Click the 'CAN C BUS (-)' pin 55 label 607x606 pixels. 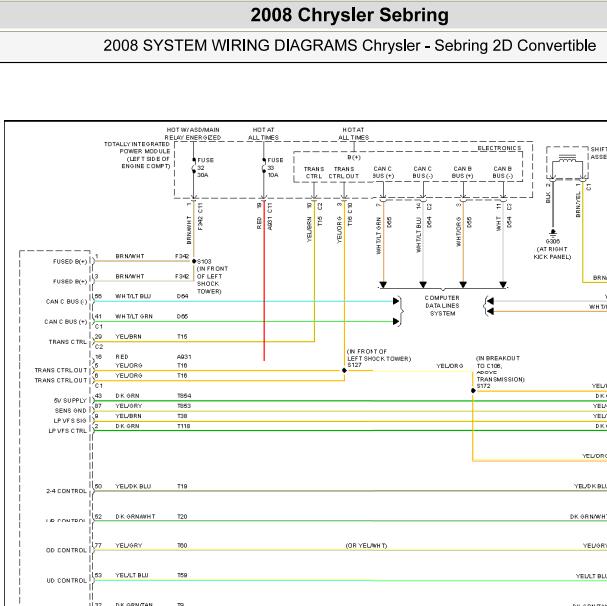coord(67,302)
